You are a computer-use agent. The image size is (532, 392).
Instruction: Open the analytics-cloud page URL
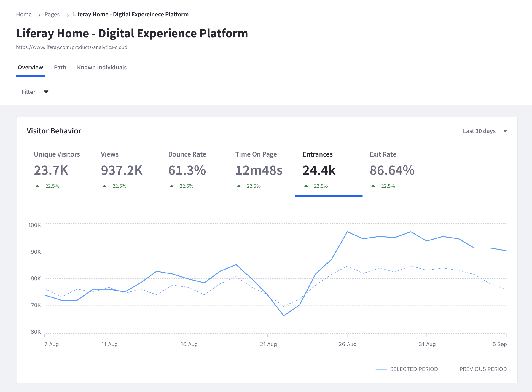tap(72, 47)
